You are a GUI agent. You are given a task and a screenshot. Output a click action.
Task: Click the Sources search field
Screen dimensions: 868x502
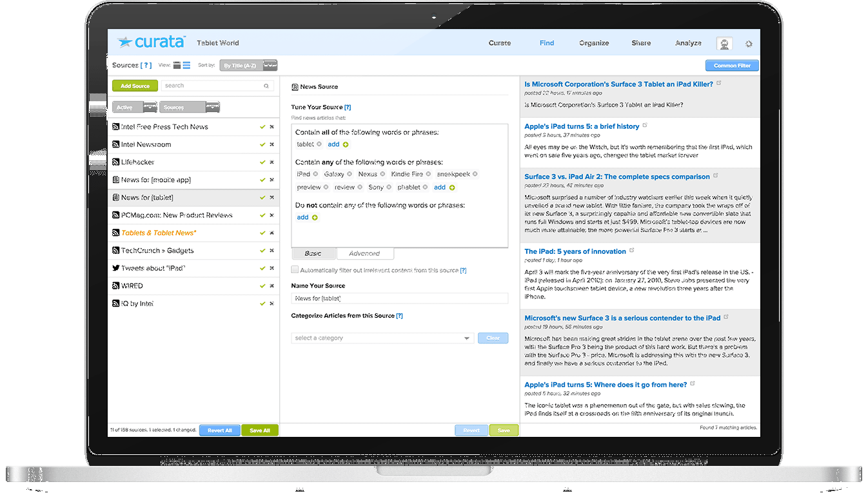[217, 86]
